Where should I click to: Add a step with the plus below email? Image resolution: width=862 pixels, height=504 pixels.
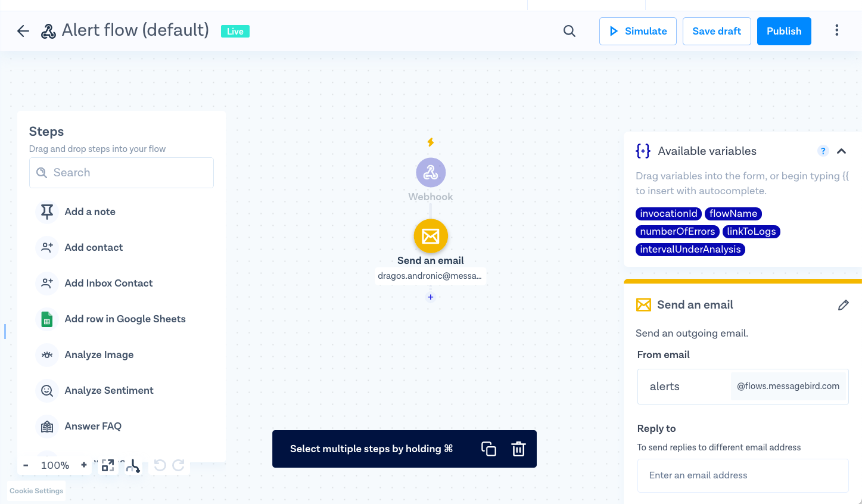[431, 297]
